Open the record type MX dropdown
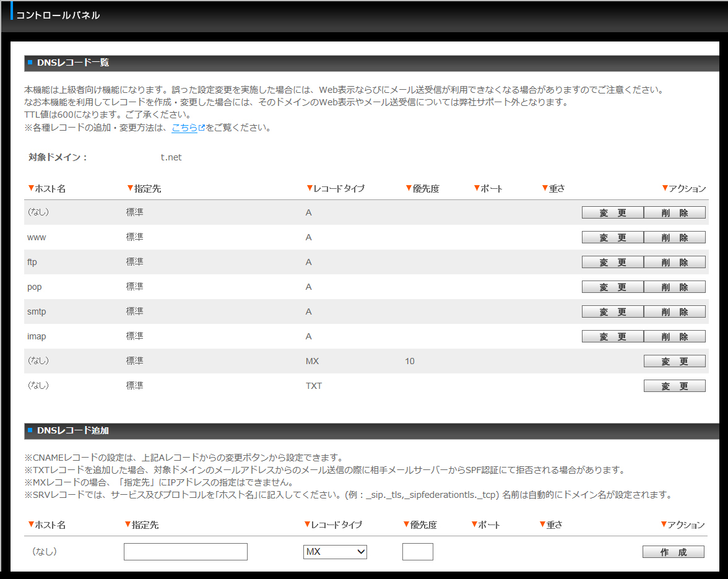728x579 pixels. coord(335,552)
